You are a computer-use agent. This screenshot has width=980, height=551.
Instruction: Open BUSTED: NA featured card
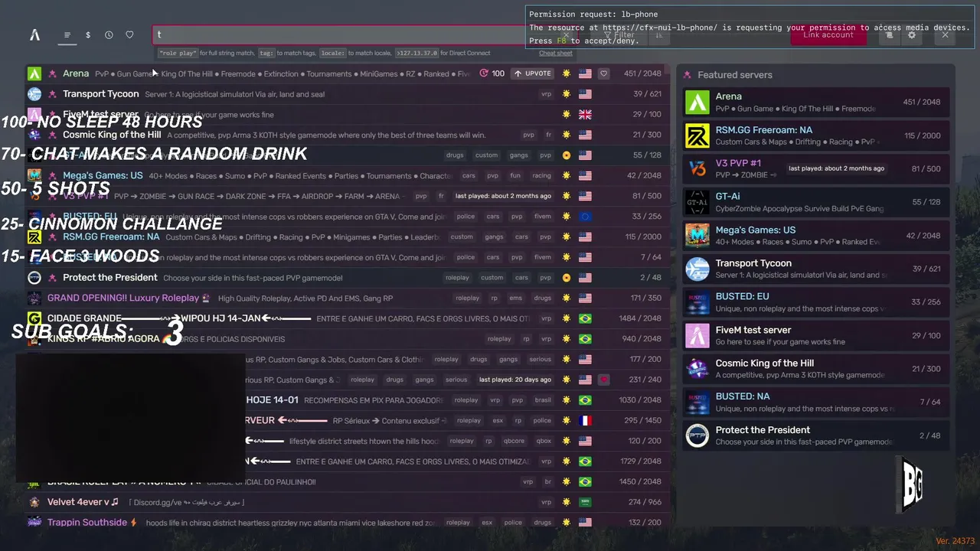pos(816,402)
